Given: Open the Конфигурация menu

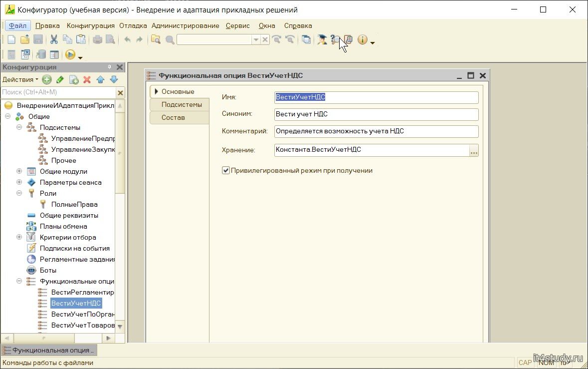Looking at the screenshot, I should pyautogui.click(x=90, y=25).
